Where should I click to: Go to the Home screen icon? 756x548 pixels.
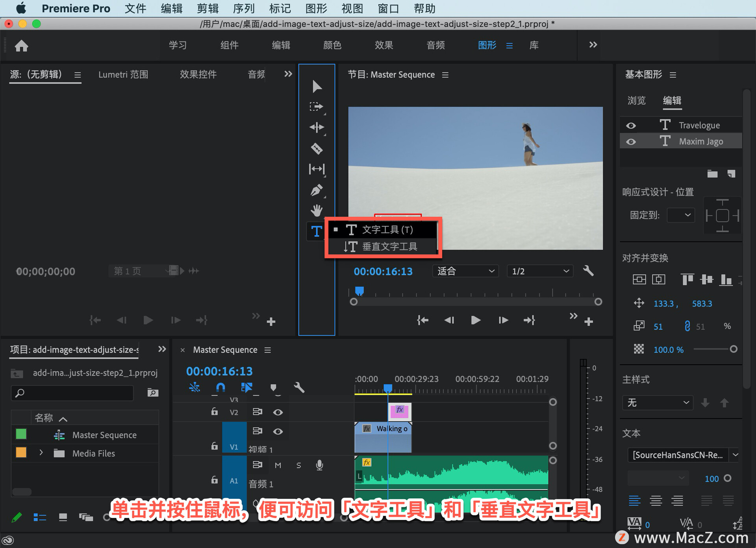tap(21, 46)
